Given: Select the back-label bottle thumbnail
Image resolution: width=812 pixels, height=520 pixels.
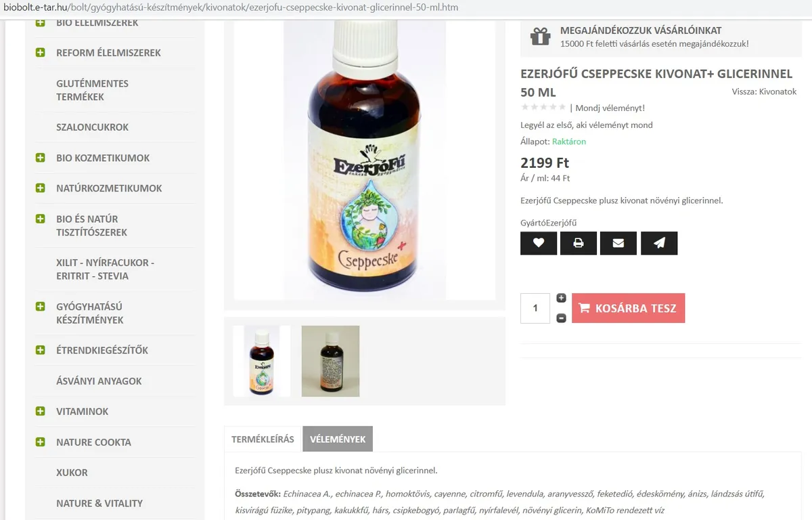Looking at the screenshot, I should pos(330,361).
